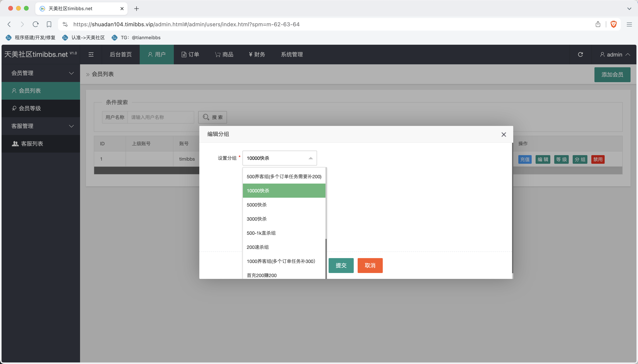Click the orange 取消 button
638x364 pixels.
click(370, 265)
